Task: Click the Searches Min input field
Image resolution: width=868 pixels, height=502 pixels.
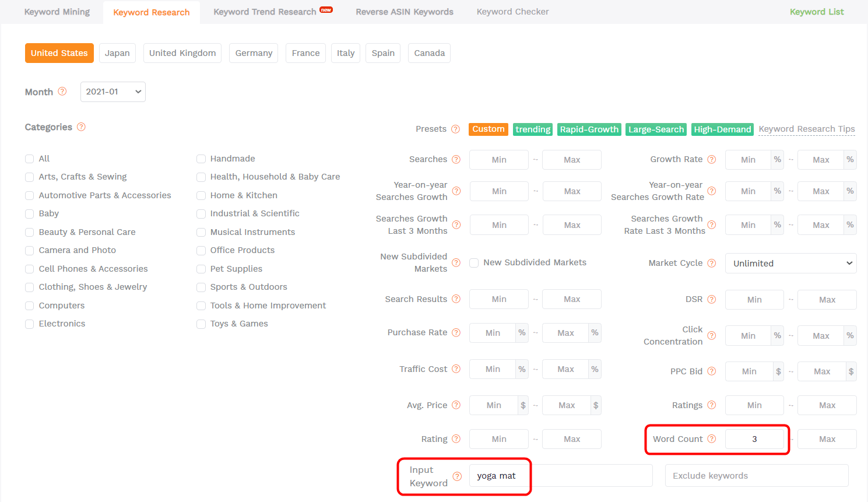Action: point(499,160)
